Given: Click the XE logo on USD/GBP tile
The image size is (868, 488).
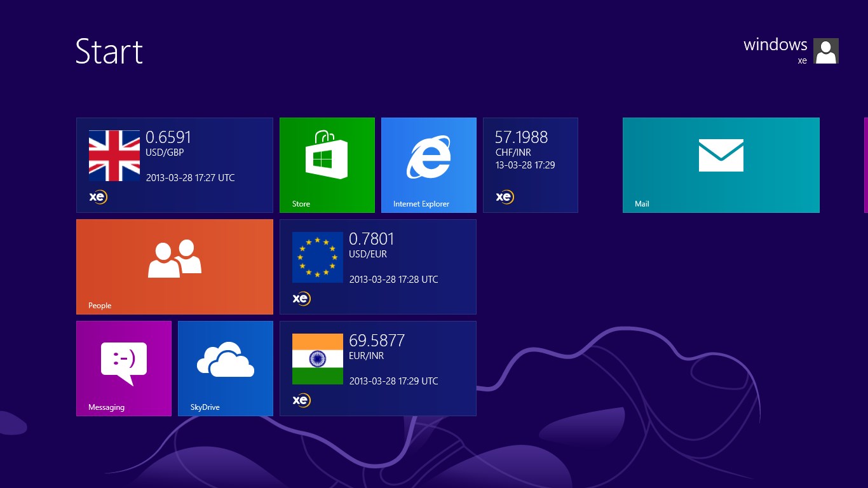Looking at the screenshot, I should click(x=98, y=197).
